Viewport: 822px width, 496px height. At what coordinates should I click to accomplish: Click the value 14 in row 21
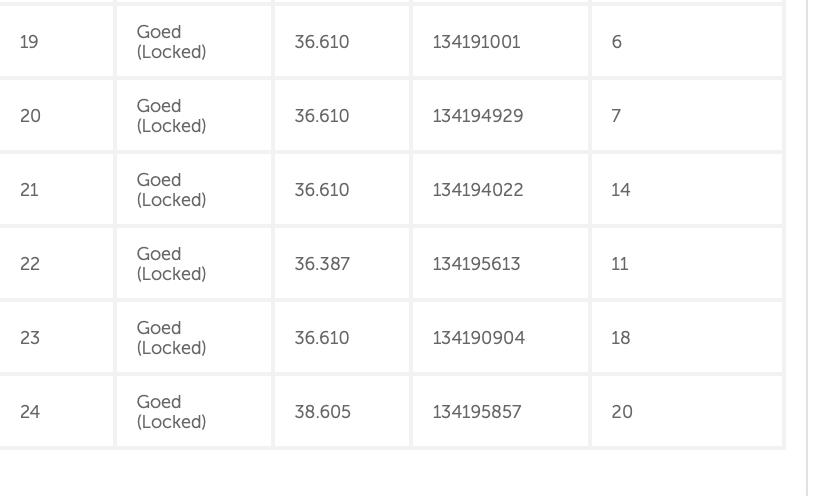coord(620,190)
